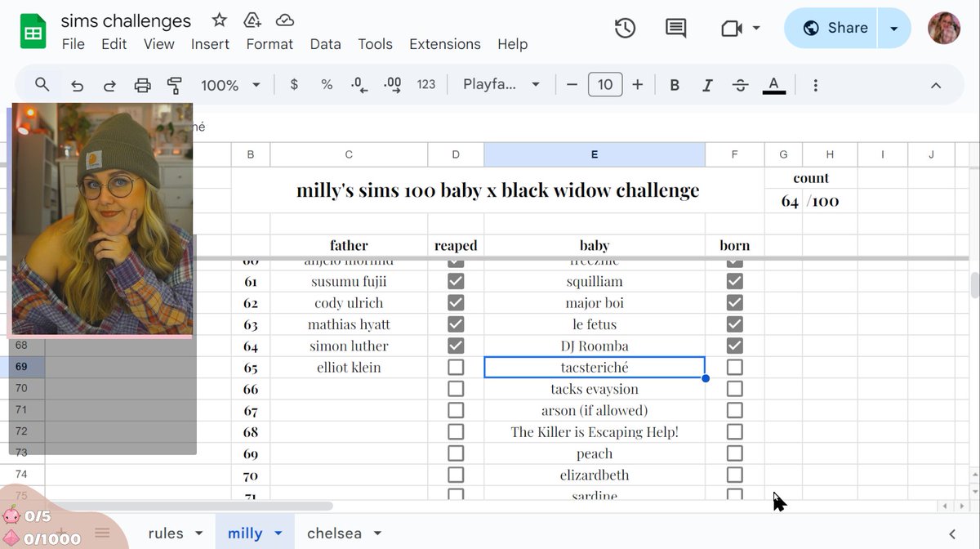Open Google account profile picture

(x=944, y=29)
